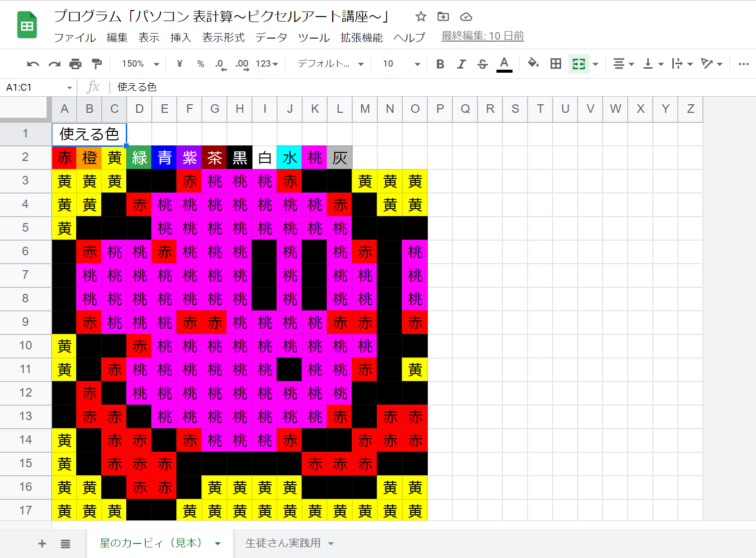Add a new sheet with plus button

click(x=42, y=543)
